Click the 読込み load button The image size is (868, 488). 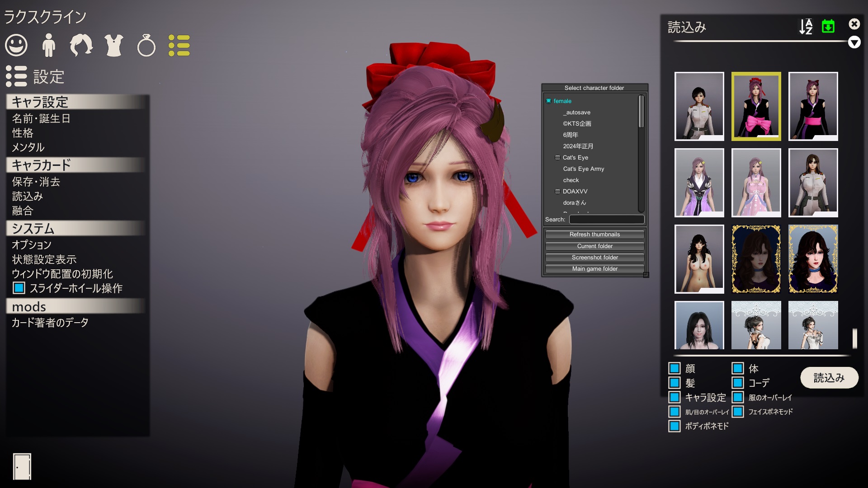(x=829, y=377)
